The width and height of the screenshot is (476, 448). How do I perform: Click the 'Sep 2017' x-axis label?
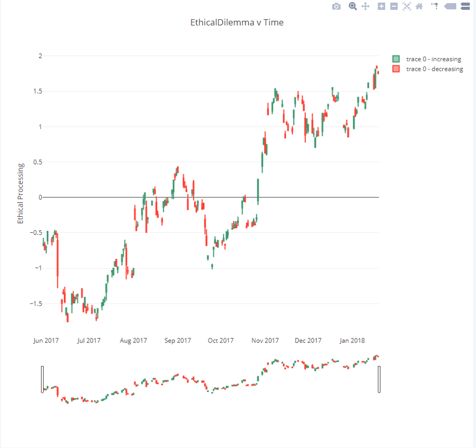(177, 340)
